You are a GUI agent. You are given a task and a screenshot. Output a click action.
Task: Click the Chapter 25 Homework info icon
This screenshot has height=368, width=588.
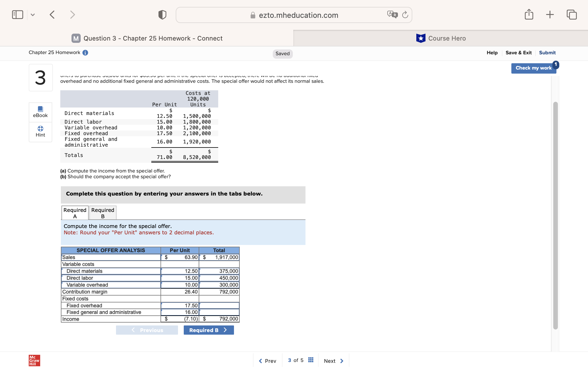click(x=85, y=53)
